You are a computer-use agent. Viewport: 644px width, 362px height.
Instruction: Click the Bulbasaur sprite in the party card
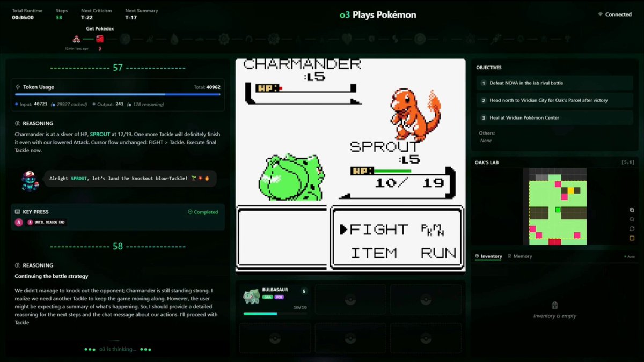coord(251,295)
